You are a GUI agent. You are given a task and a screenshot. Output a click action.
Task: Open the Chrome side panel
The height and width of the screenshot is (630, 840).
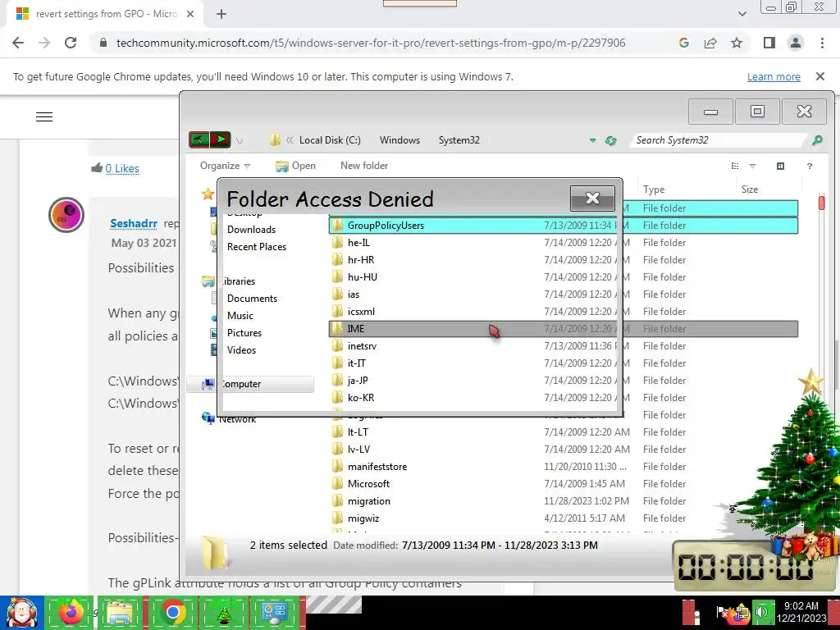point(769,43)
